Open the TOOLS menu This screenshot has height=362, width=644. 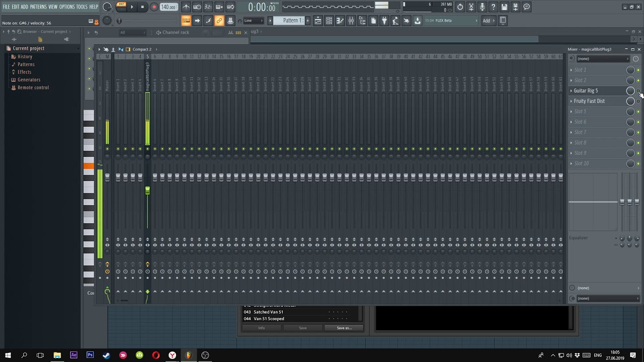pyautogui.click(x=82, y=7)
